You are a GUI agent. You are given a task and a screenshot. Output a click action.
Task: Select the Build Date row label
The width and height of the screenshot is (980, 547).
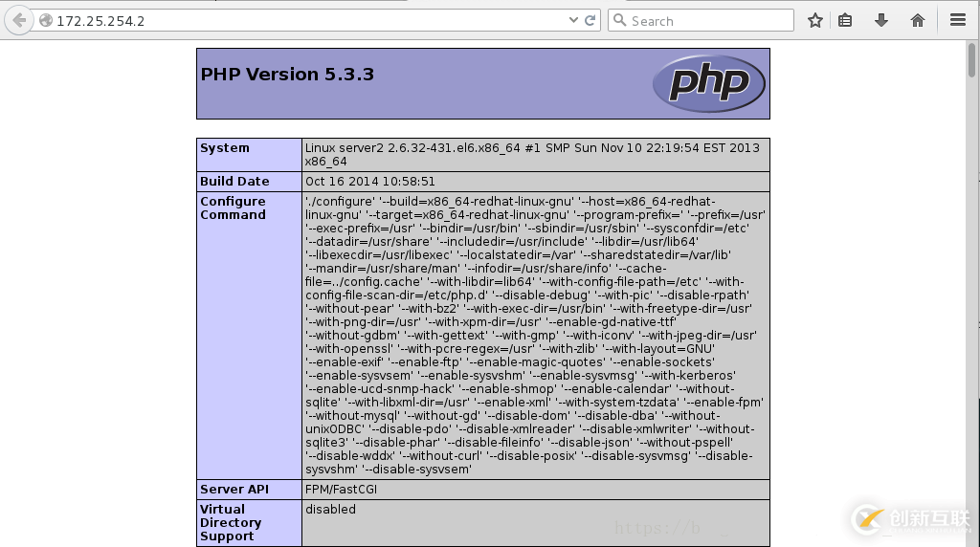coord(234,181)
